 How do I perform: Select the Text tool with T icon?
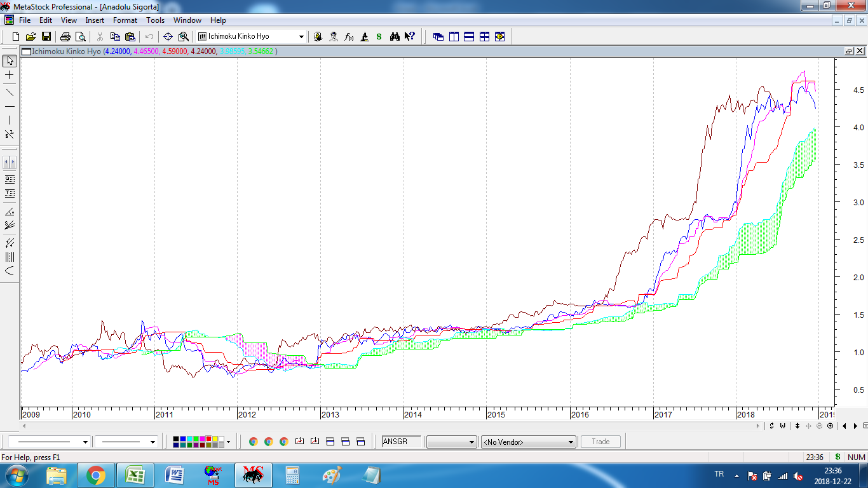click(x=10, y=193)
